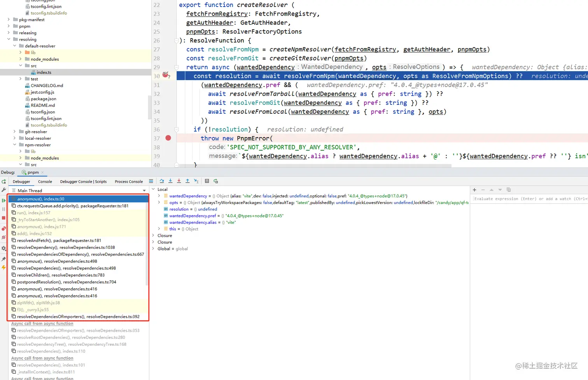Move watch down arrow
The width and height of the screenshot is (588, 380).
[500, 190]
